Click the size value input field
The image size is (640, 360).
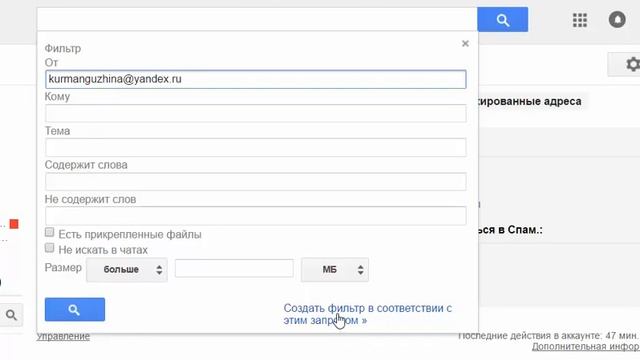click(x=234, y=268)
